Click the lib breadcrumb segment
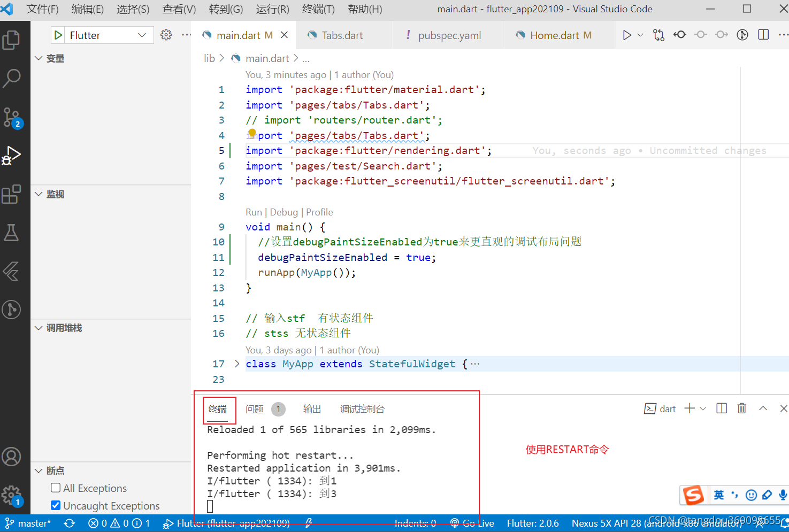Screen dimensions: 789x532 tap(209, 58)
